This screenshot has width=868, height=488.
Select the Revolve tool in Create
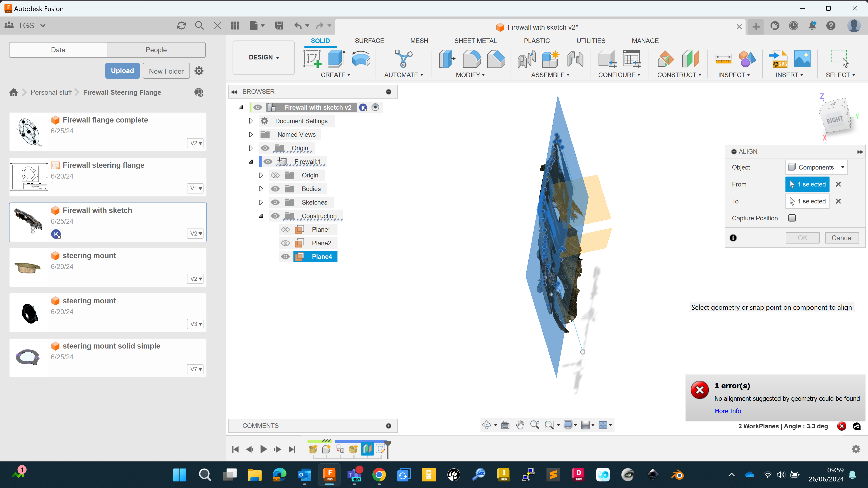(x=361, y=59)
